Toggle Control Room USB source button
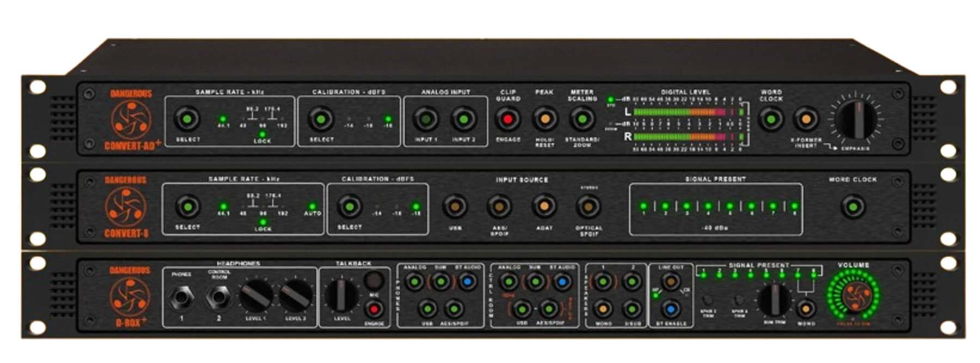 point(522,309)
